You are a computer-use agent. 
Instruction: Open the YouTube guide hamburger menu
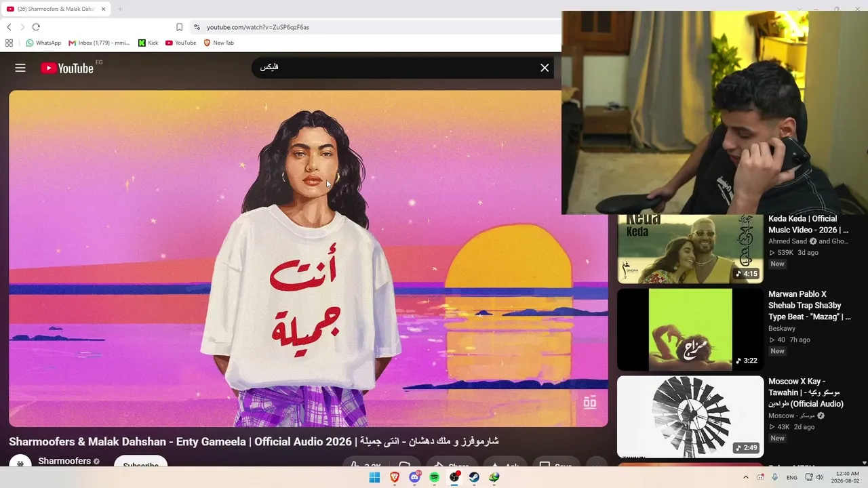(x=20, y=68)
